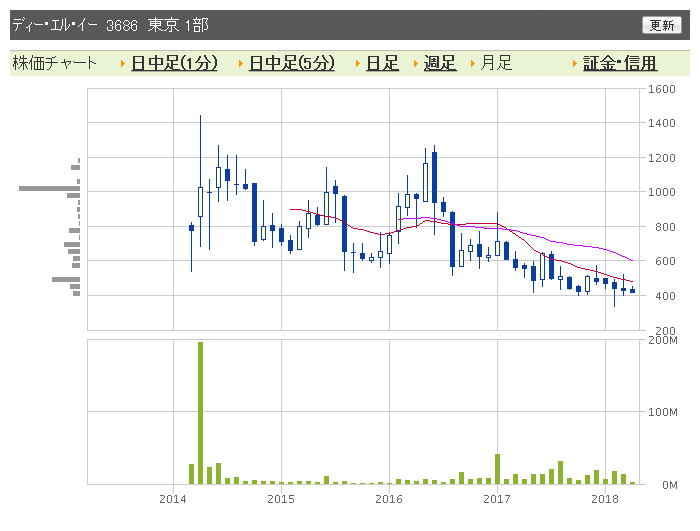Click the 1000 price axis label
The height and width of the screenshot is (531, 700).
point(662,192)
